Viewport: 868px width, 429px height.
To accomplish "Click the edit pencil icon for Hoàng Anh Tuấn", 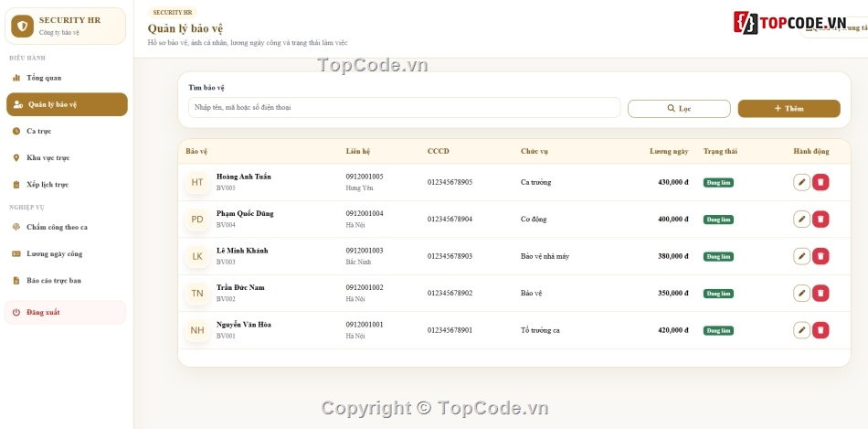I will 801,182.
